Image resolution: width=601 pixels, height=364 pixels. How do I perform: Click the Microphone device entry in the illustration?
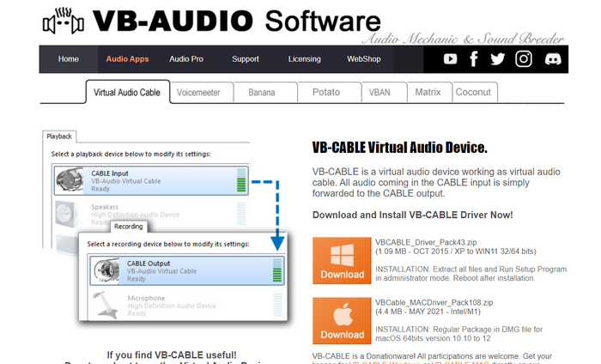point(187,306)
